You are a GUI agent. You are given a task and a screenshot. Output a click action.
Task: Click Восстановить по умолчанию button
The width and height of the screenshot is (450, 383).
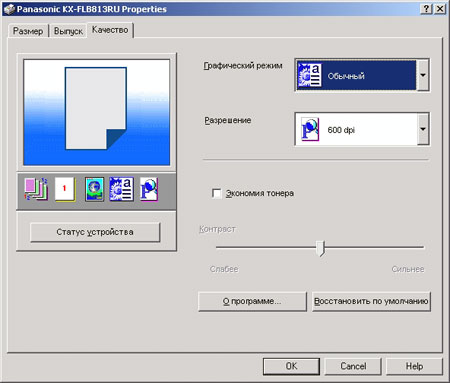(371, 301)
